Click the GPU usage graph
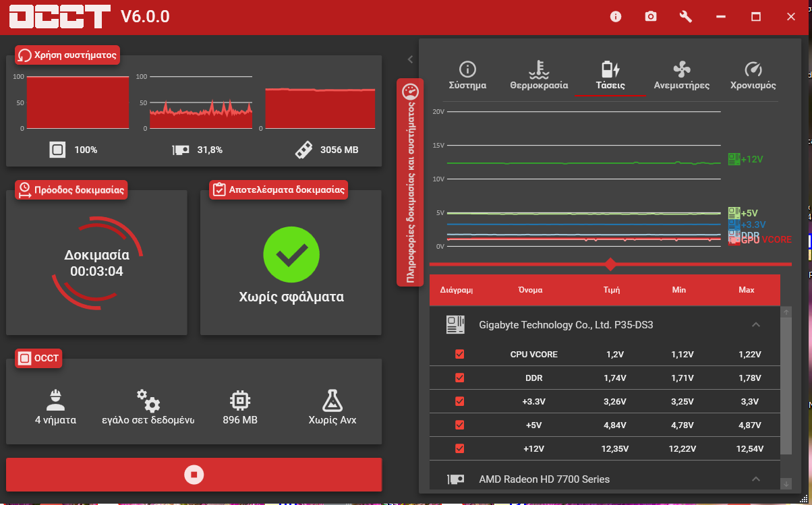812x505 pixels. 200,102
